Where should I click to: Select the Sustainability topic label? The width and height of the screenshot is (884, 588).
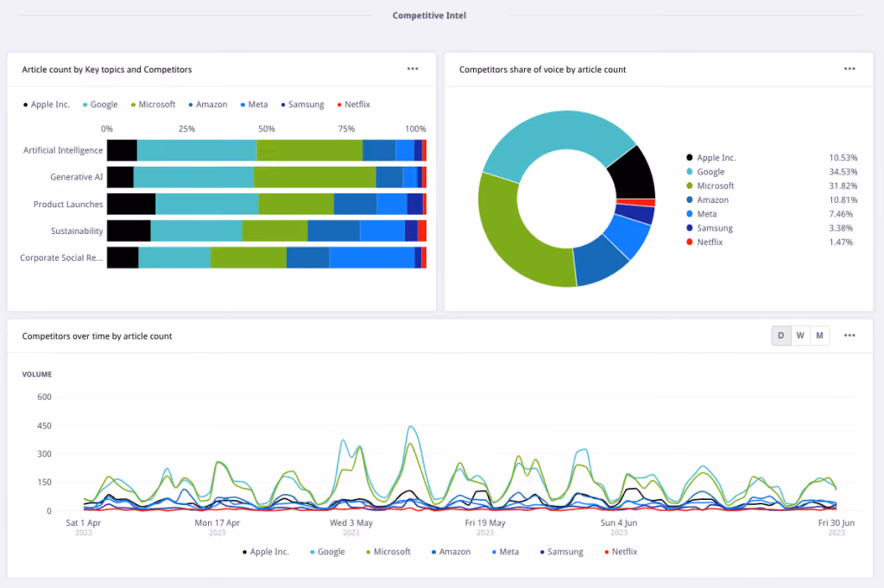[77, 231]
